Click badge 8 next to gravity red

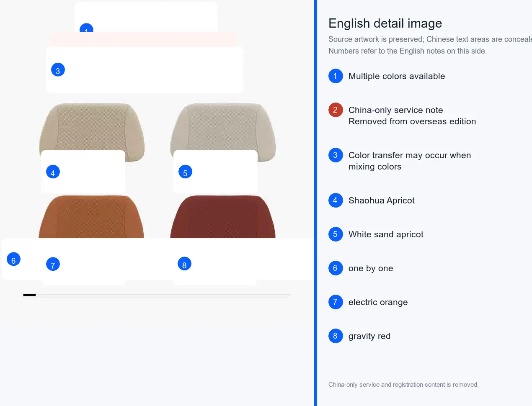pos(336,336)
